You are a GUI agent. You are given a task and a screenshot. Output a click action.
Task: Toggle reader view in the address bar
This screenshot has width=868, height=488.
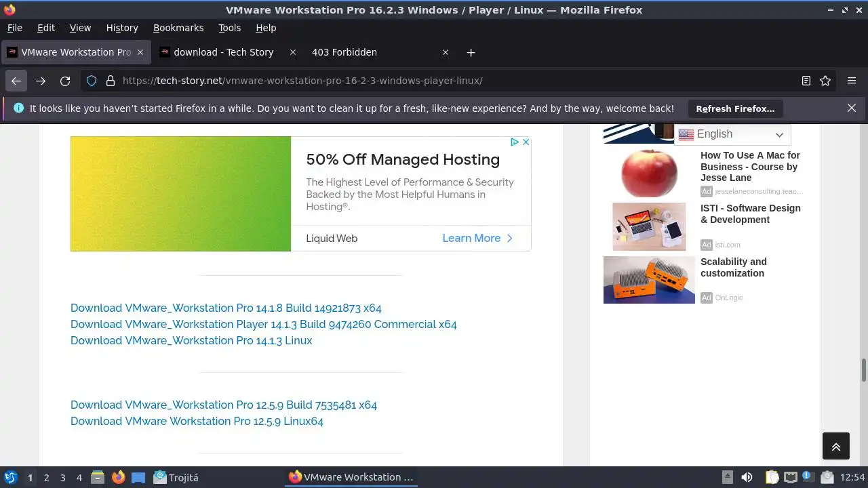(806, 81)
